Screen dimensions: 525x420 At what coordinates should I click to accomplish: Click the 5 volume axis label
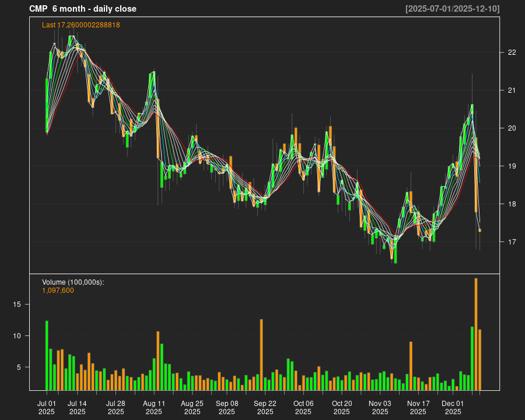point(19,367)
